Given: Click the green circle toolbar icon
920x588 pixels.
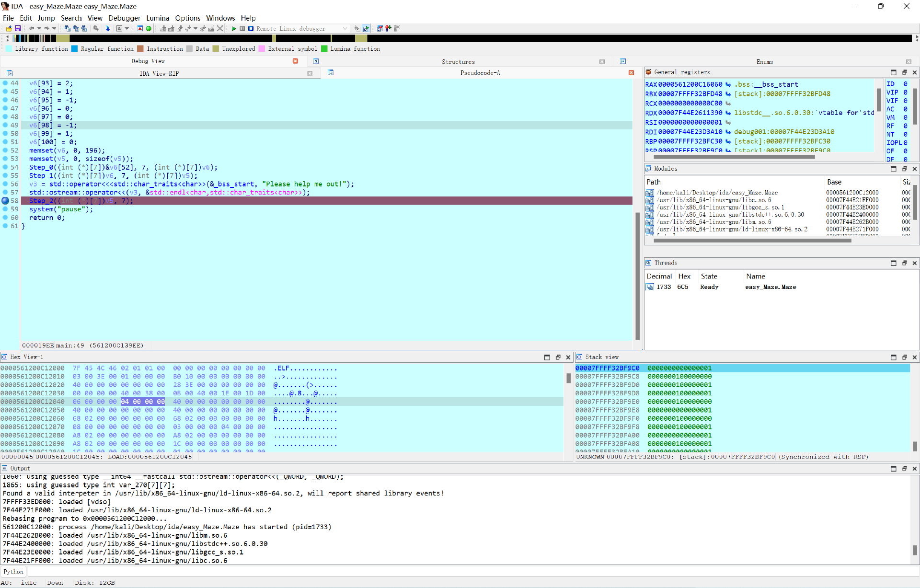Looking at the screenshot, I should (x=149, y=29).
